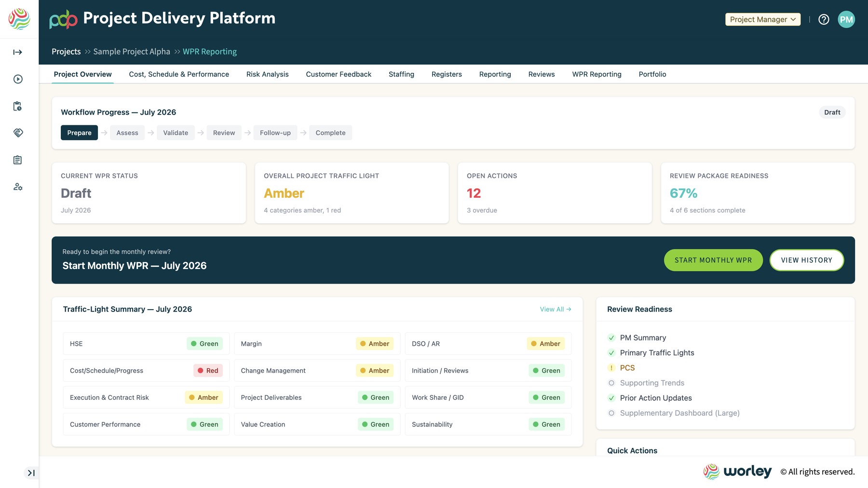Click the Overall Project Traffic Light card
The height and width of the screenshot is (488, 868).
point(352,193)
